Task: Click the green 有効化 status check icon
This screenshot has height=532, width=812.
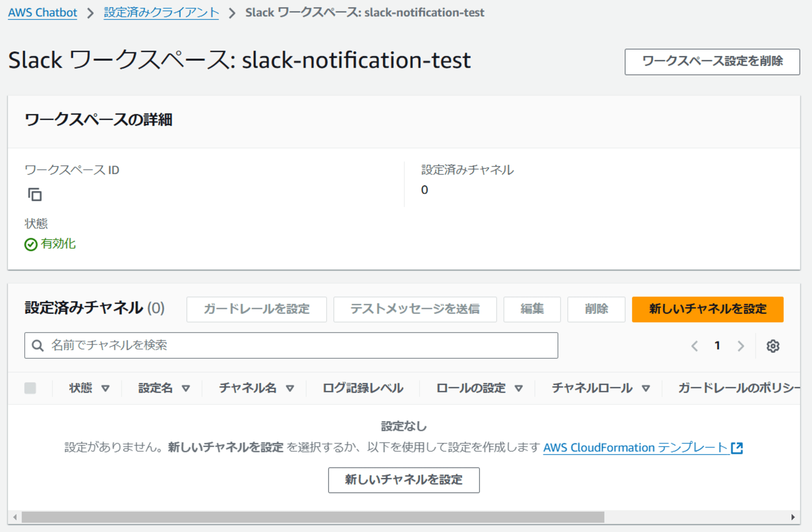Action: point(31,244)
